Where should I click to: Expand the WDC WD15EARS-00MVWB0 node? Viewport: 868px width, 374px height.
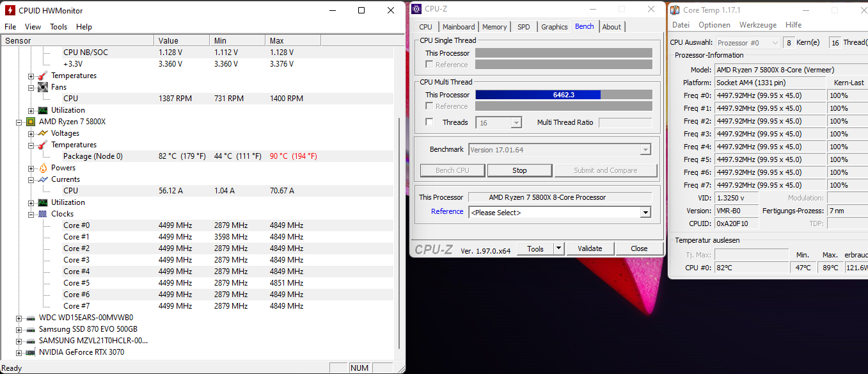(19, 318)
